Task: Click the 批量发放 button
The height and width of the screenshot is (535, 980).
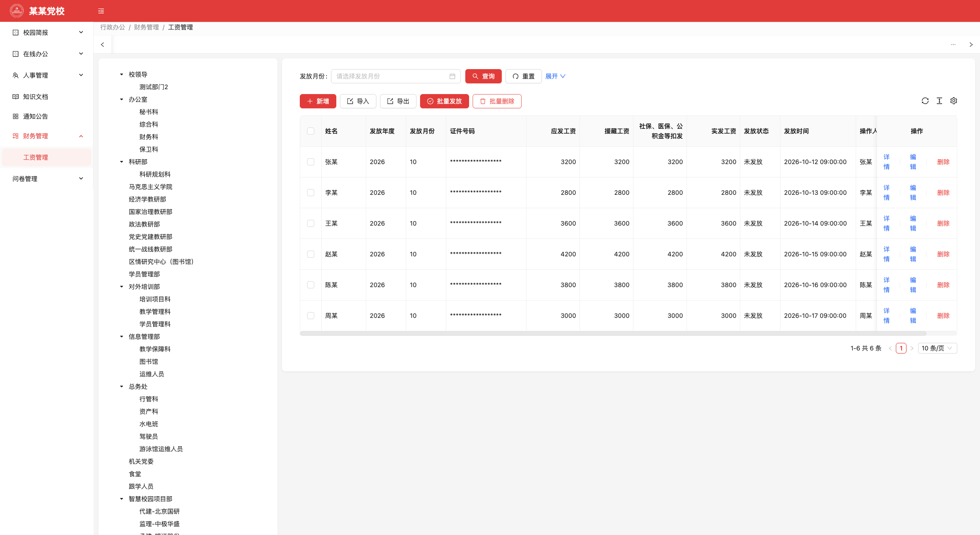Action: pyautogui.click(x=445, y=101)
